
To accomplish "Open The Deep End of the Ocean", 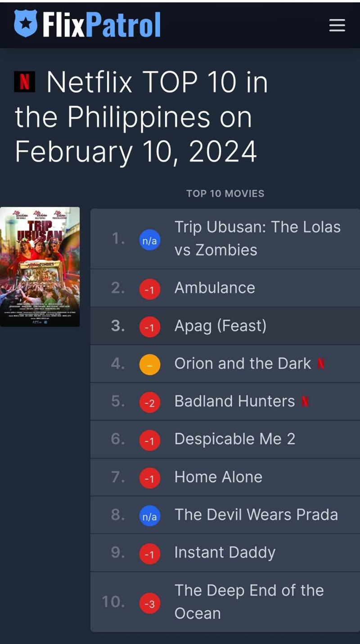I will (x=249, y=602).
